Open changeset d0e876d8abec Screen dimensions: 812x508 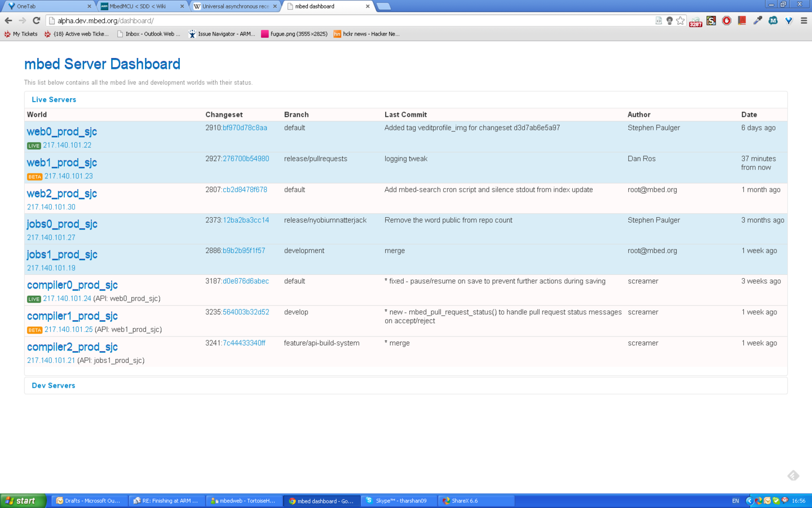coord(246,282)
